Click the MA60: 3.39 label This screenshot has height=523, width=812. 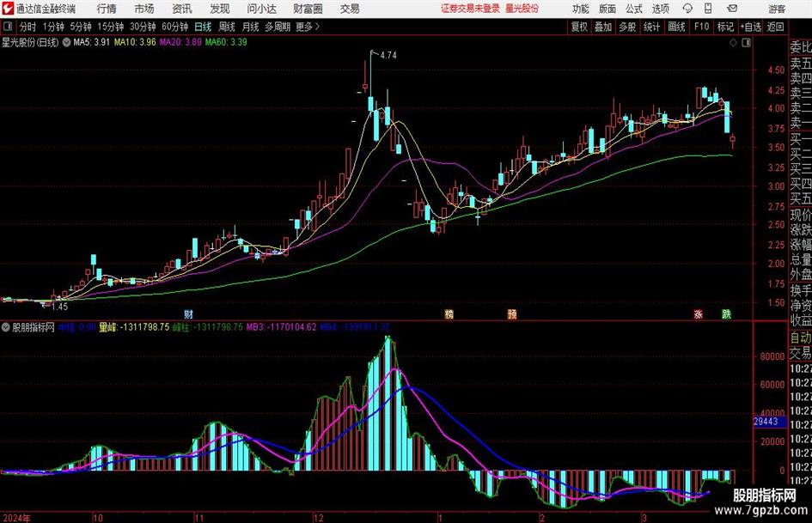tap(226, 42)
